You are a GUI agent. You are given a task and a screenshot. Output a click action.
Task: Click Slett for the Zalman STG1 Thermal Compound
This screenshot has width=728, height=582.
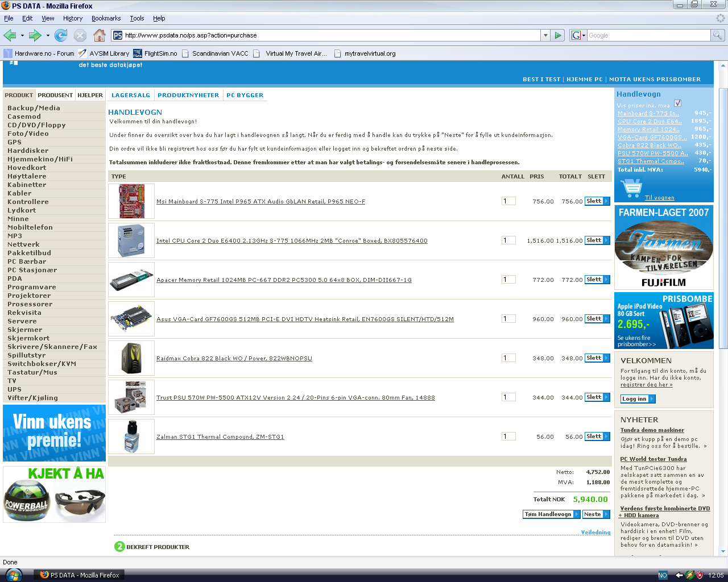pos(597,436)
